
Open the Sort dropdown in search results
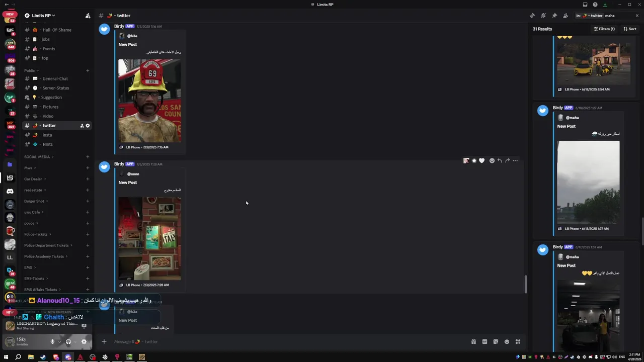coord(630,29)
